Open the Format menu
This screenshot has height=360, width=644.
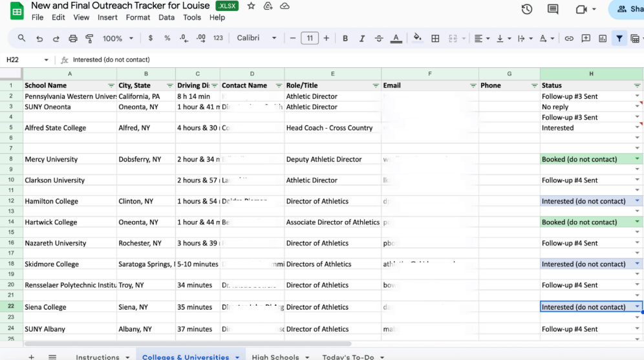tap(138, 17)
